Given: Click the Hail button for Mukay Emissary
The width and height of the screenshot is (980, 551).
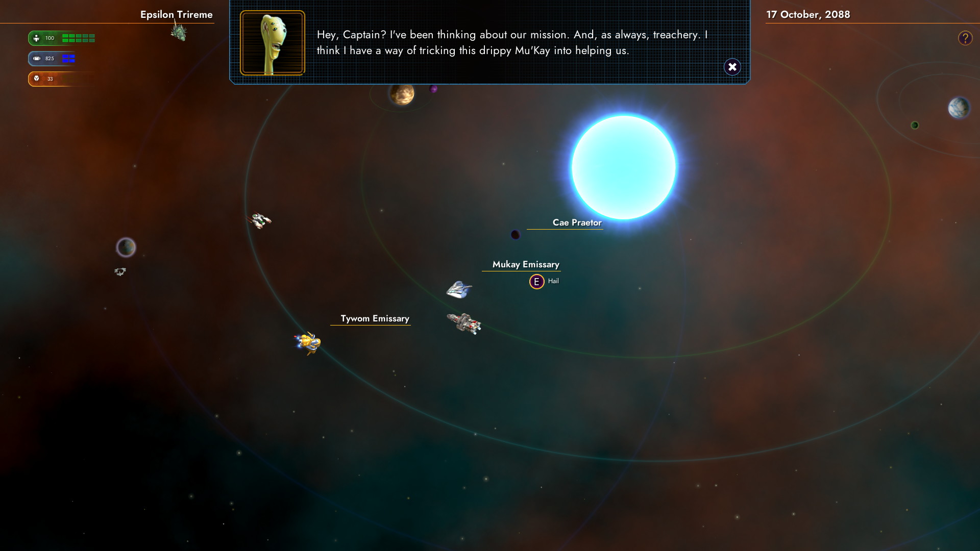Looking at the screenshot, I should pyautogui.click(x=536, y=281).
